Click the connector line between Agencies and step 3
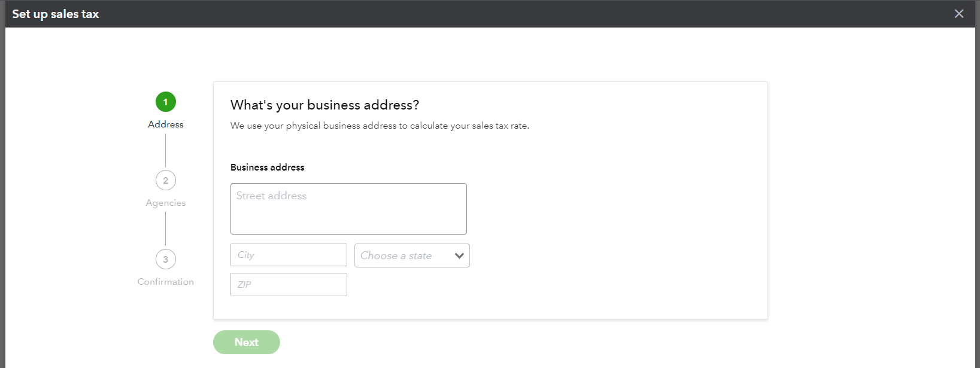Viewport: 980px width, 368px height. point(166,229)
